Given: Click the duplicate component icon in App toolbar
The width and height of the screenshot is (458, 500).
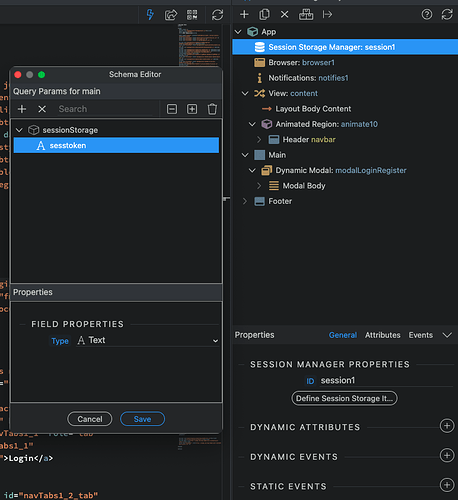Looking at the screenshot, I should pyautogui.click(x=264, y=14).
